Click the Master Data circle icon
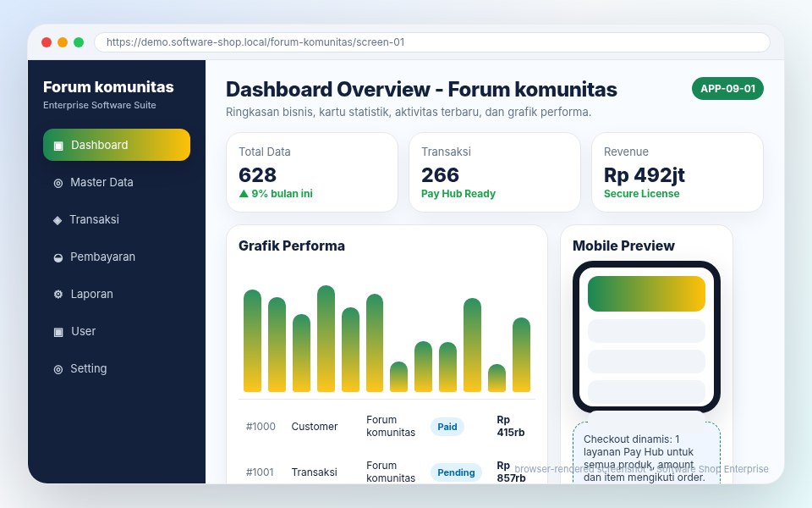812x508 pixels. (58, 183)
